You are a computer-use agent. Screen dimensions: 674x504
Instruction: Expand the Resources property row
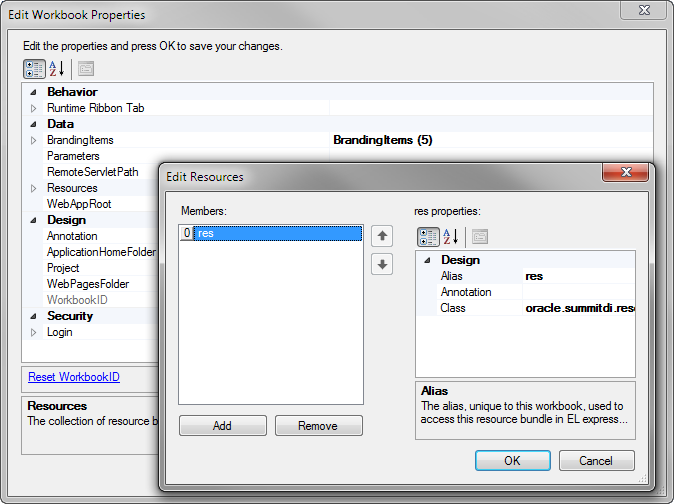pos(33,188)
